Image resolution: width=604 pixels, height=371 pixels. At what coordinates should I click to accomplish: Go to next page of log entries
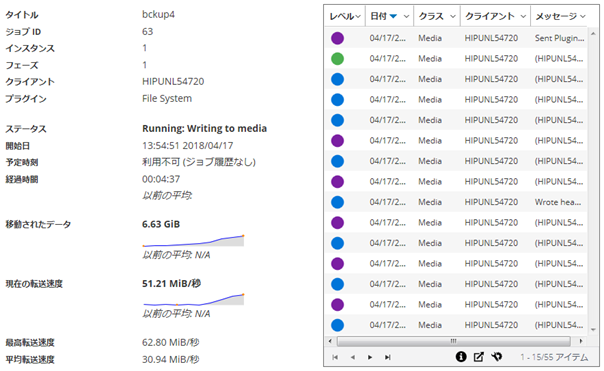[x=370, y=358]
